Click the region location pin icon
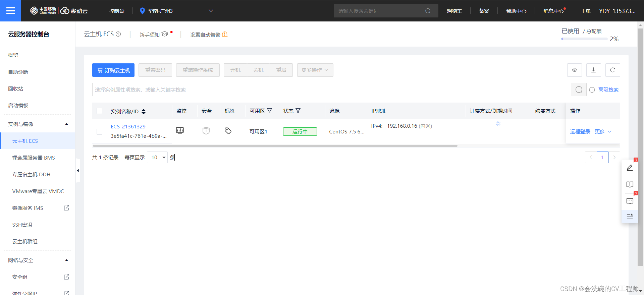 [142, 11]
